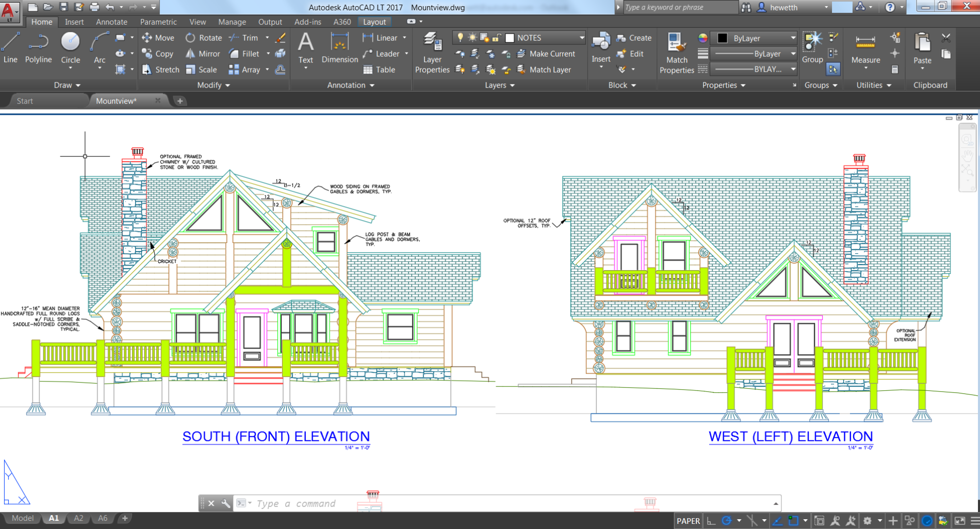The height and width of the screenshot is (529, 980).
Task: Toggle object snap in status bar
Action: click(x=793, y=521)
